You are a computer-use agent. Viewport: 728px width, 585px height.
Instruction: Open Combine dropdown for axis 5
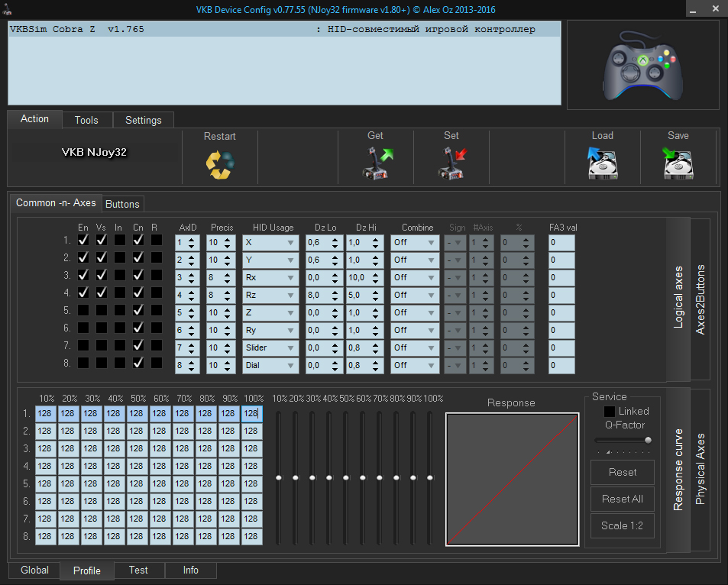click(415, 313)
